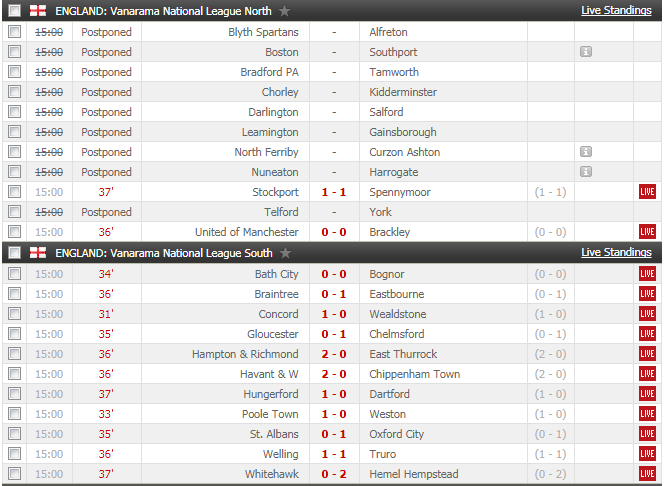
Task: Open LIVE icon on Whitehawk match row
Action: pyautogui.click(x=647, y=474)
